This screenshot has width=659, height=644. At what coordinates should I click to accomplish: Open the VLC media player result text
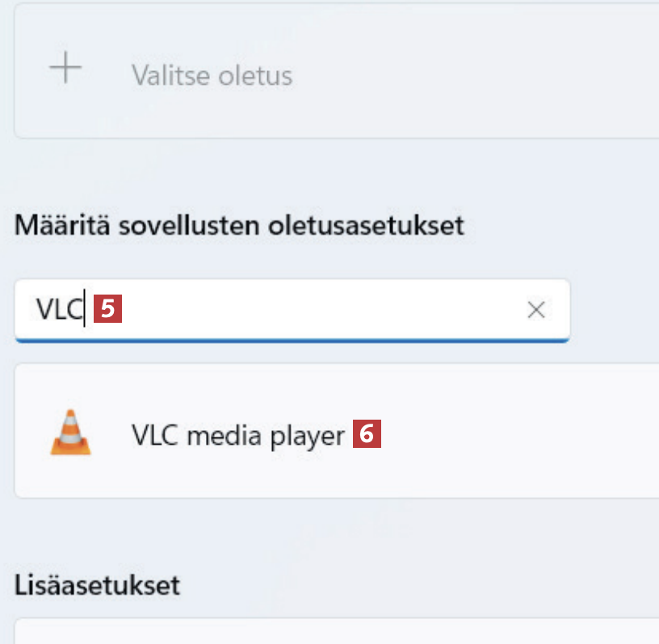238,436
